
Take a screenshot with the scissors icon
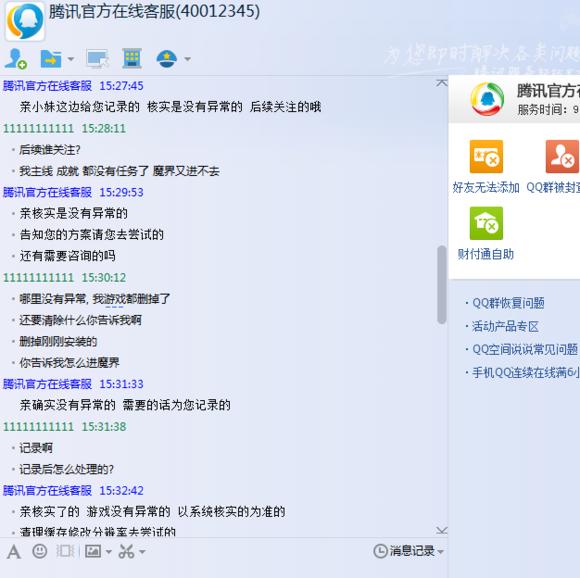pos(127,551)
